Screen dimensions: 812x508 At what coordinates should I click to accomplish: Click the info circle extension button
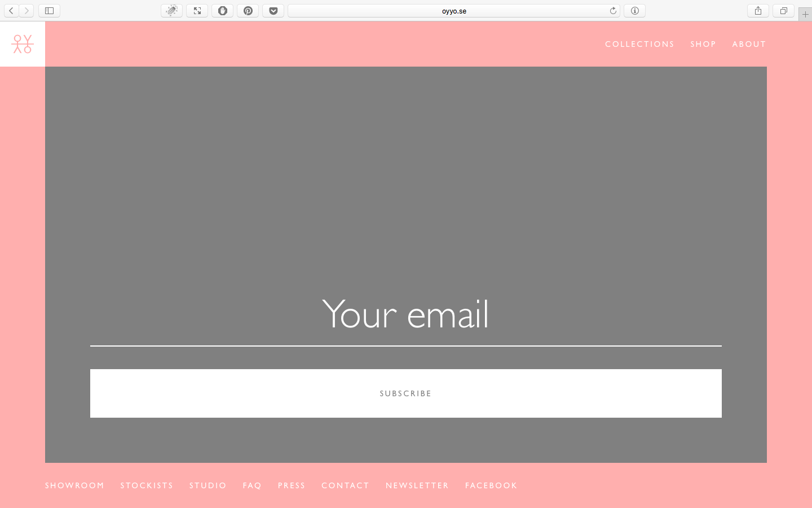(634, 11)
